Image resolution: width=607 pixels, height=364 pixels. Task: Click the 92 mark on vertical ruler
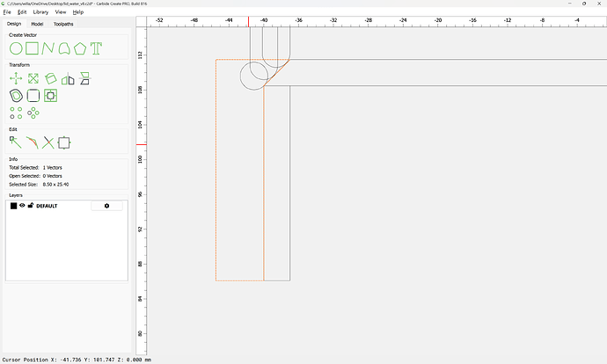(x=140, y=229)
